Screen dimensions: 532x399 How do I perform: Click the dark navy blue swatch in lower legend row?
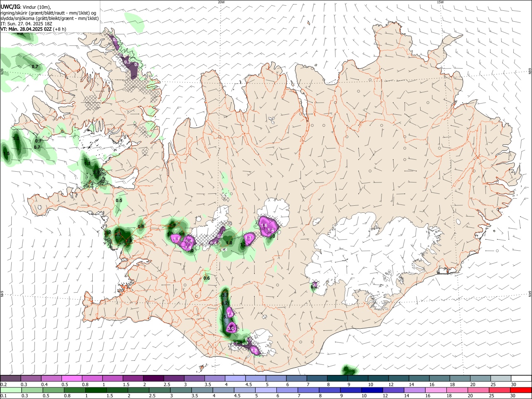tap(372, 390)
